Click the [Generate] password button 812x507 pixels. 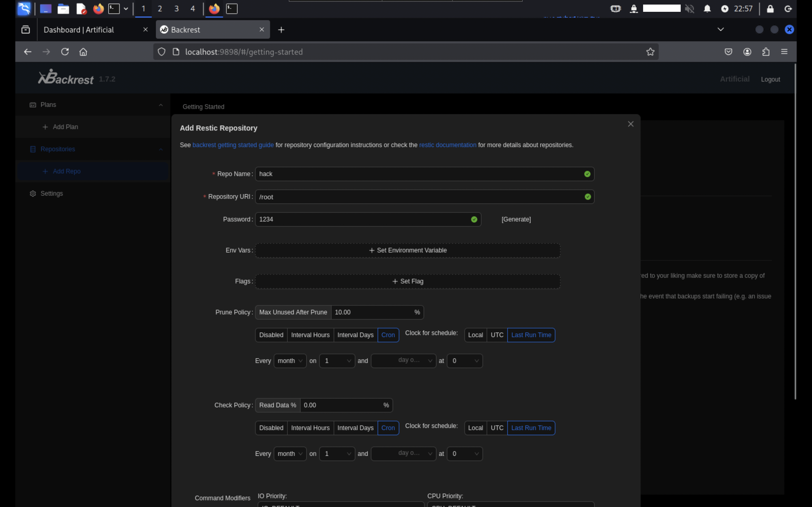(x=516, y=219)
